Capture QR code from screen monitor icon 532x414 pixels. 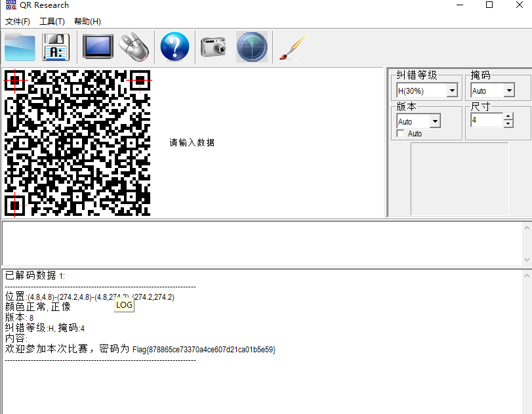click(x=98, y=47)
